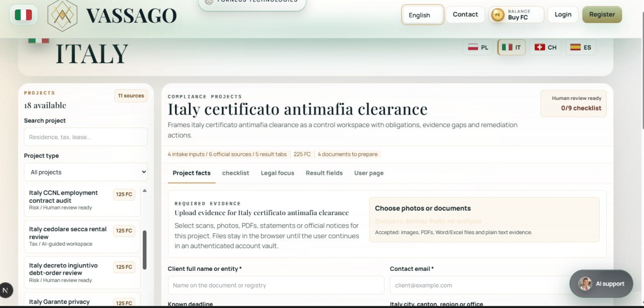Viewport: 644px width, 308px height.
Task: Click the Italy certificato antimafia clearance heading
Action: click(x=297, y=109)
